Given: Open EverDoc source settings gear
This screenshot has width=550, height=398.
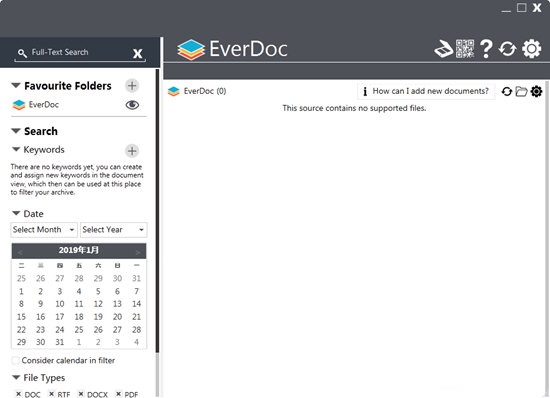Looking at the screenshot, I should pos(536,92).
